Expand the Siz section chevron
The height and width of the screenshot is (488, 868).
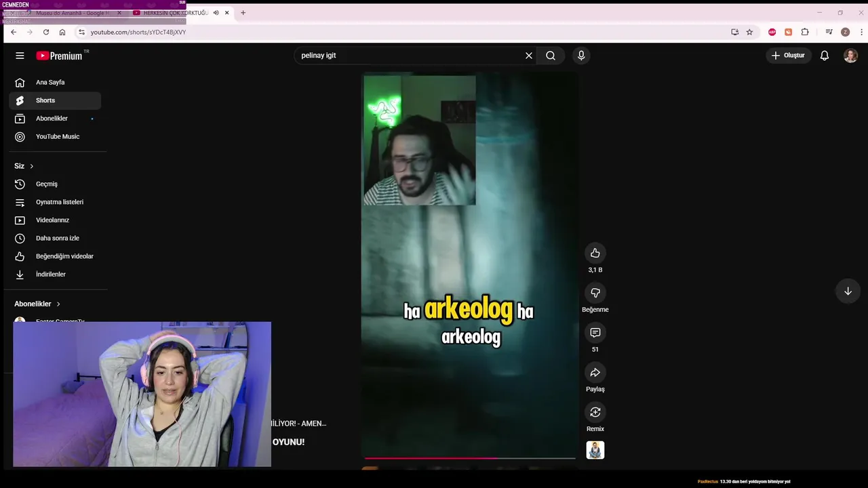(x=31, y=166)
